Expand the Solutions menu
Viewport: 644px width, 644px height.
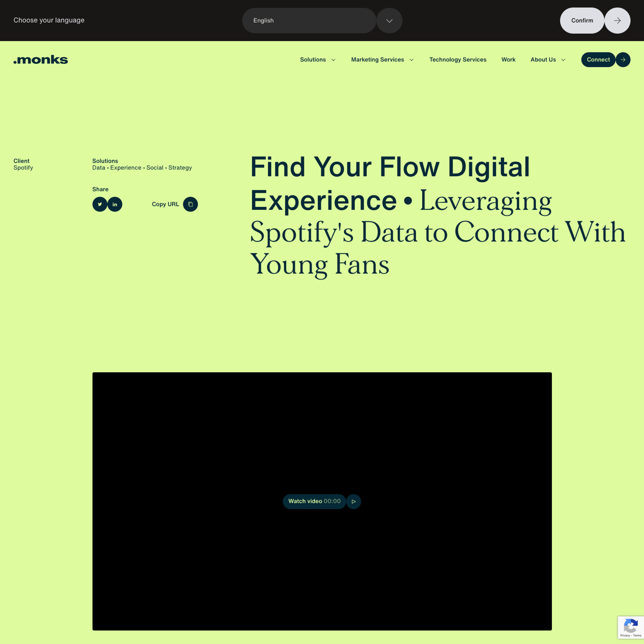[317, 60]
